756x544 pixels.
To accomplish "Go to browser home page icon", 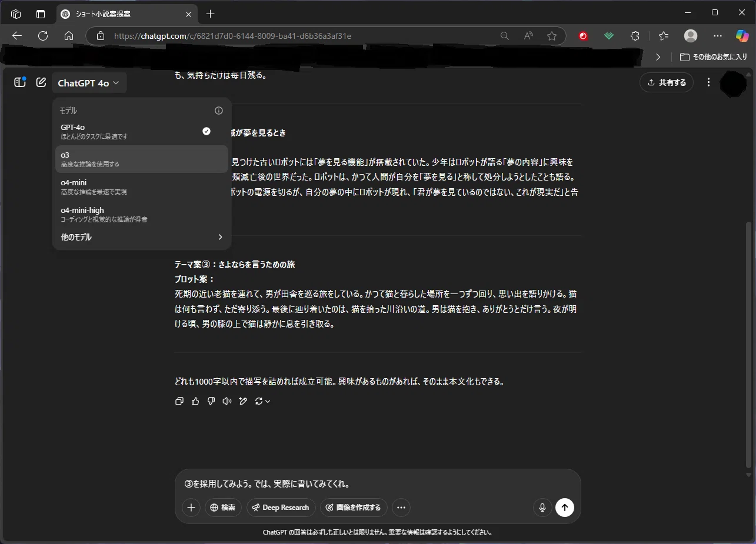I will (69, 36).
